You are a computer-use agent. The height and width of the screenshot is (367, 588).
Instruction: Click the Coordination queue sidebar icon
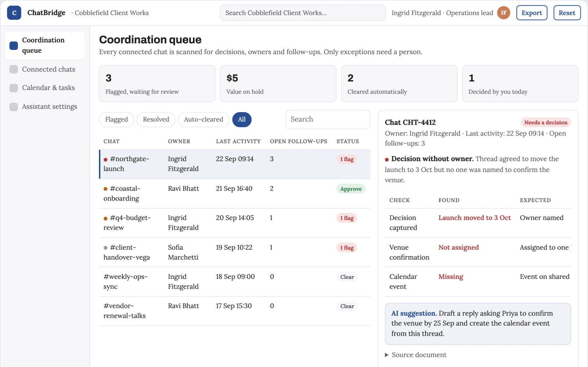coord(14,46)
